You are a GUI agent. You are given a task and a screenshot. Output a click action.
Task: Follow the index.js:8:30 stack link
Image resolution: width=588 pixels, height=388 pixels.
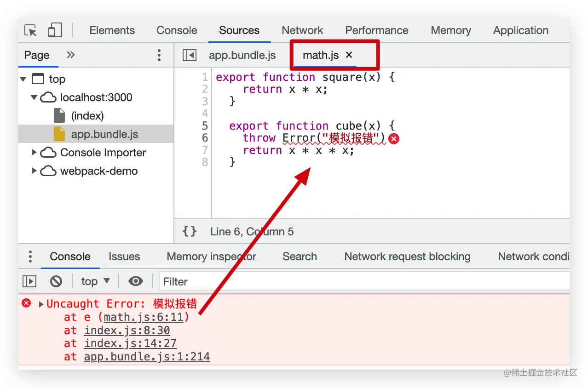127,331
